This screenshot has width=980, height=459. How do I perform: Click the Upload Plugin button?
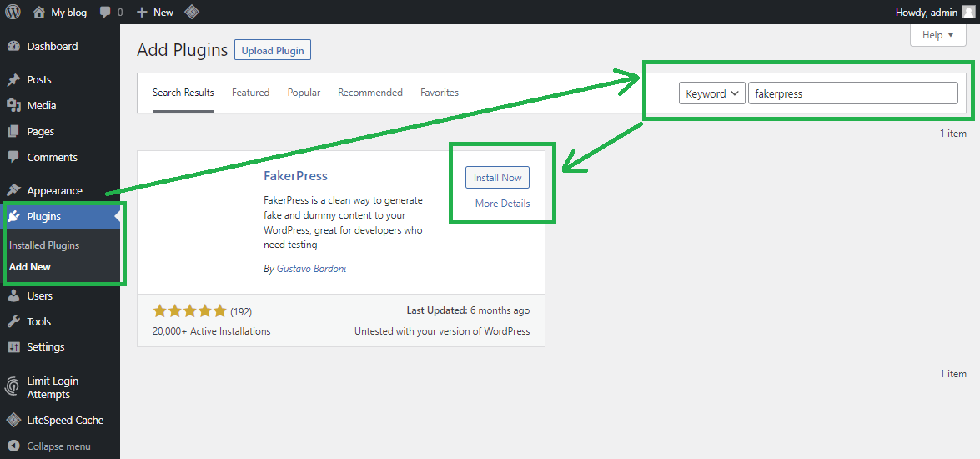click(x=273, y=51)
